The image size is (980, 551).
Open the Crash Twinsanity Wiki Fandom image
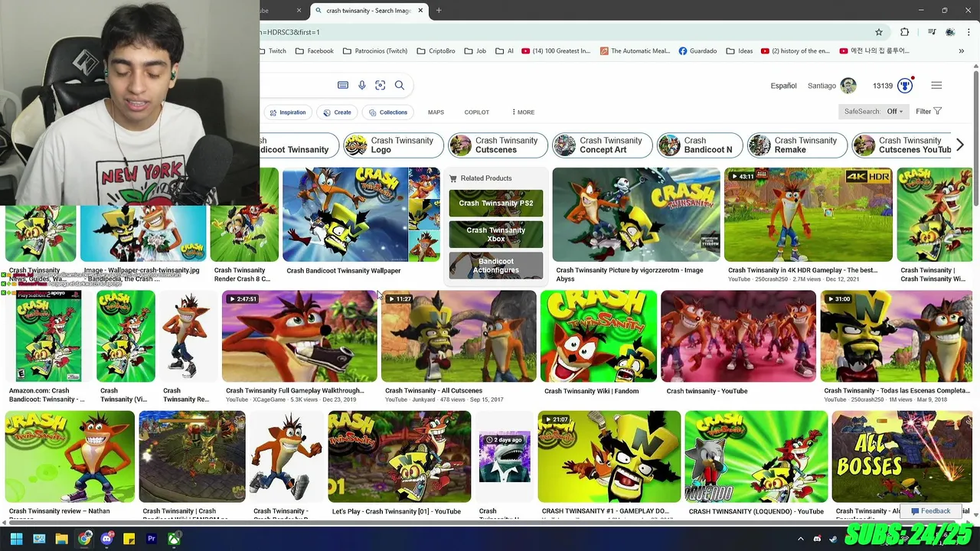pyautogui.click(x=599, y=336)
